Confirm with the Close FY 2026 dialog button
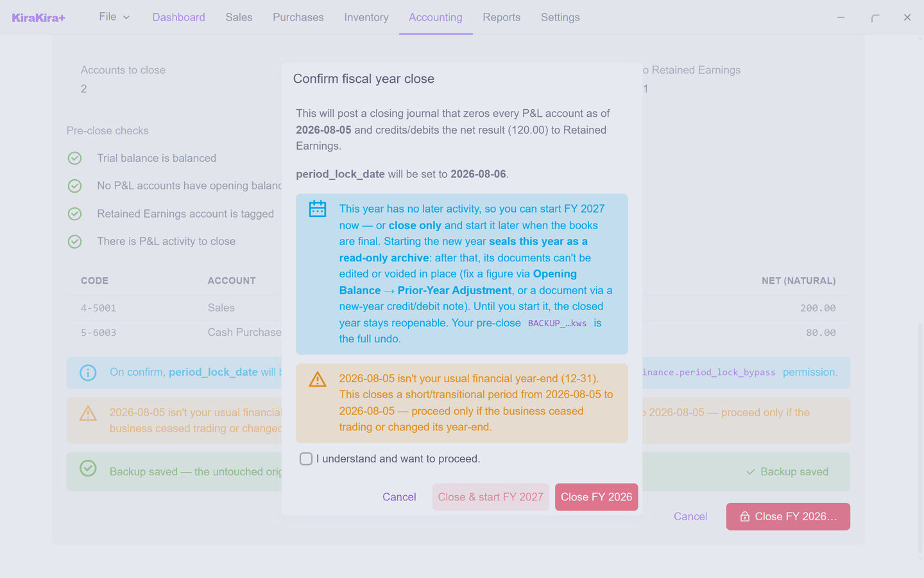The height and width of the screenshot is (578, 924). [597, 497]
